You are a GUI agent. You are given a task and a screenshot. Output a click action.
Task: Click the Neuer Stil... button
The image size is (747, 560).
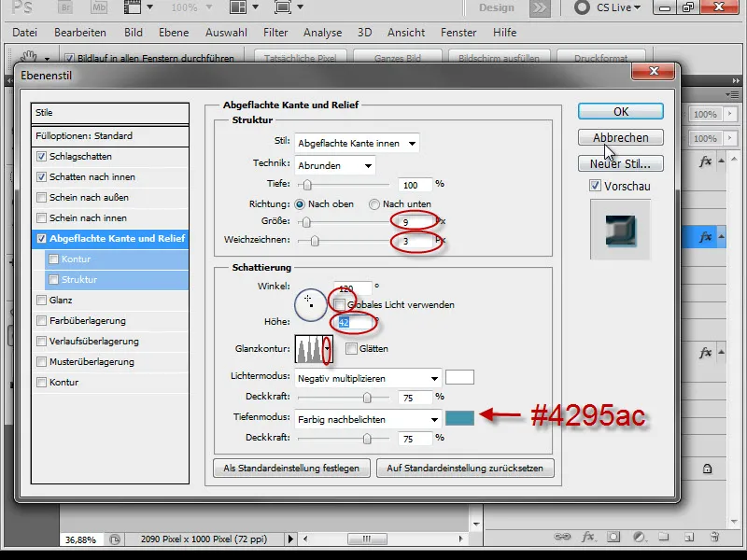point(621,164)
